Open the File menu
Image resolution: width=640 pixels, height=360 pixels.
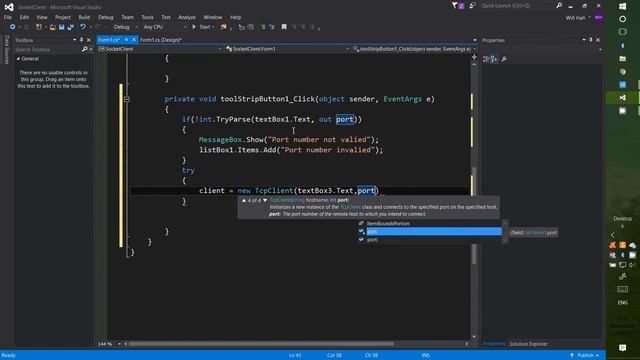8,17
